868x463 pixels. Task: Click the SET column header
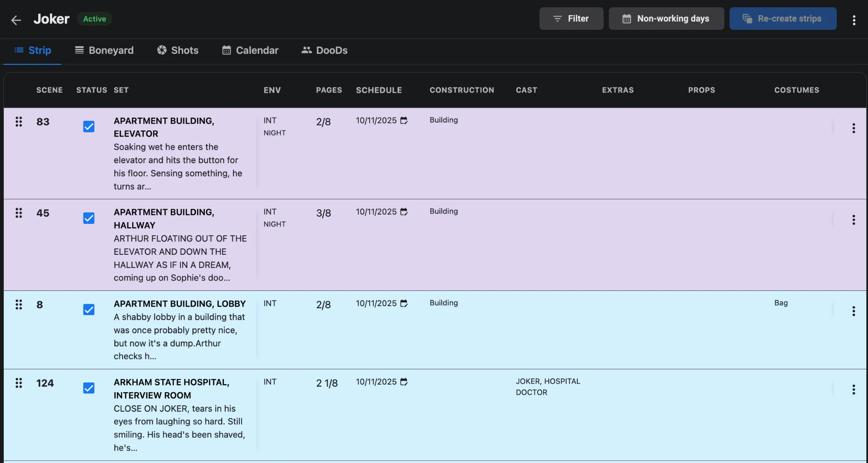(121, 90)
